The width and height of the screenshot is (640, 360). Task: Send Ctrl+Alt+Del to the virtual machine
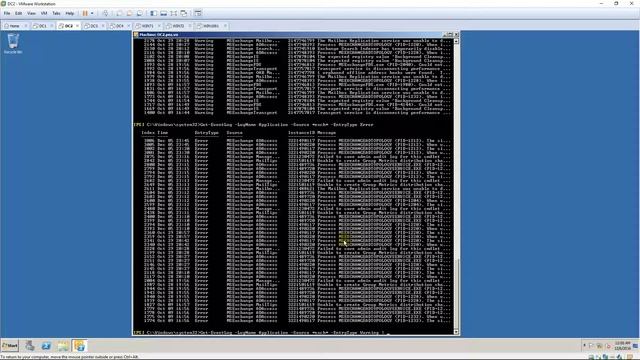[x=105, y=13]
